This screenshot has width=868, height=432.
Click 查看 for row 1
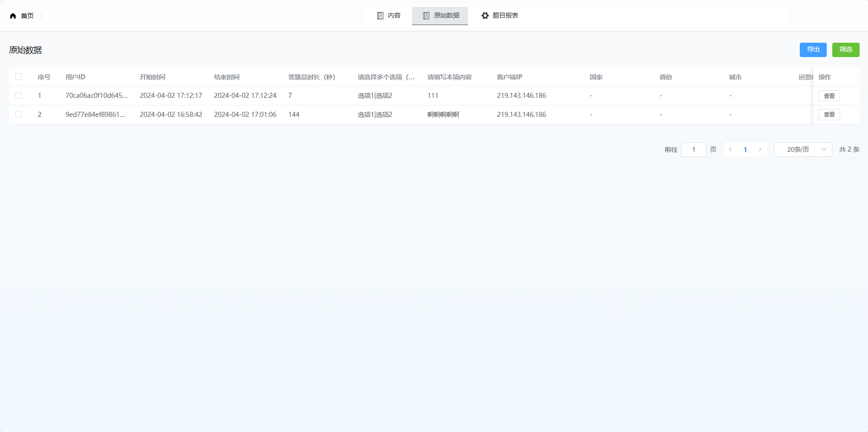coord(829,96)
